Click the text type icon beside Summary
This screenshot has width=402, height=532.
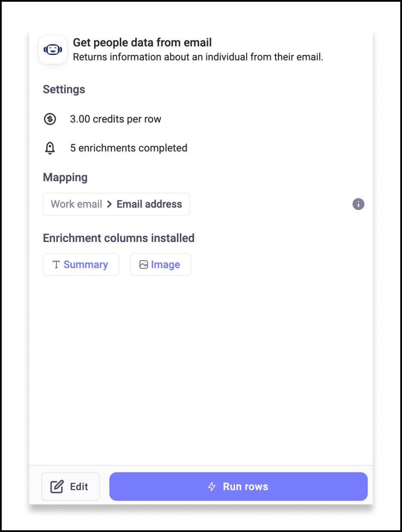coord(56,265)
